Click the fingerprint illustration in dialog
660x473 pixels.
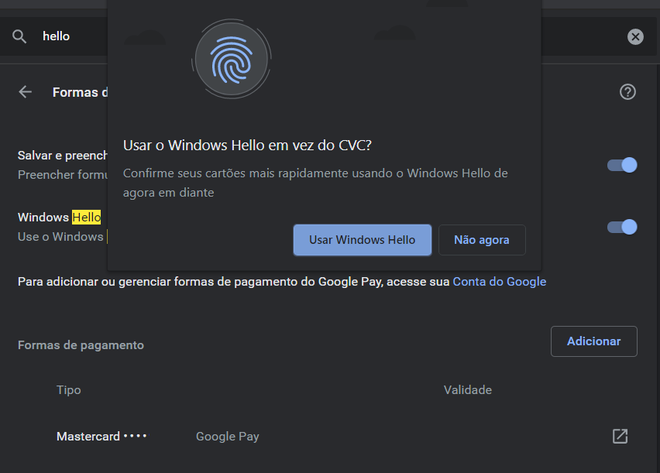(231, 59)
